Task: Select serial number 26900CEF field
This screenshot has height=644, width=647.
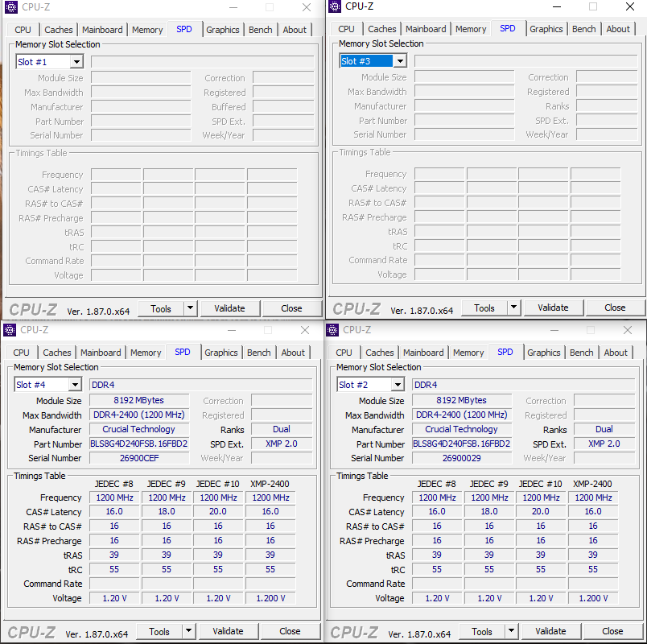Action: click(139, 458)
